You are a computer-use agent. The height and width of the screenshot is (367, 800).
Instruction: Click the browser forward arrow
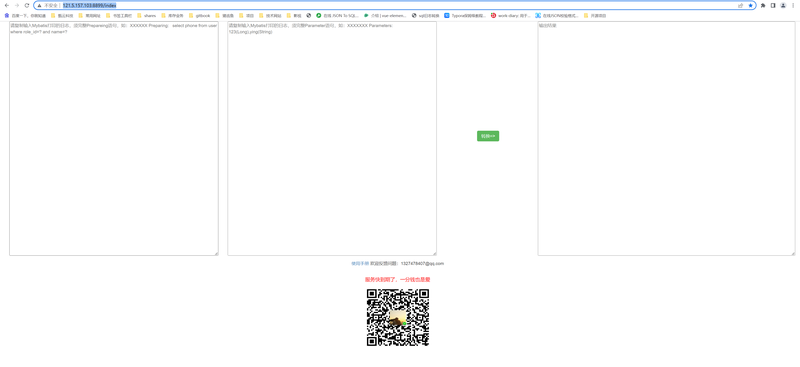pos(17,5)
